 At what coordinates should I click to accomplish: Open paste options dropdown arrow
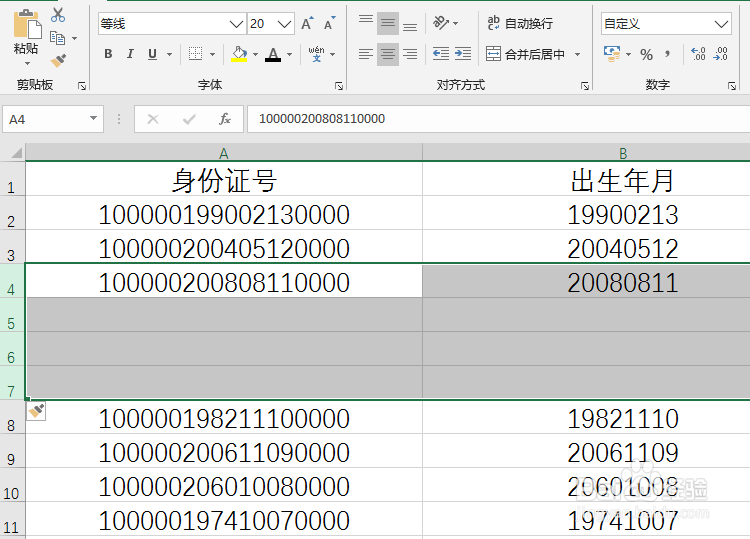pyautogui.click(x=27, y=63)
